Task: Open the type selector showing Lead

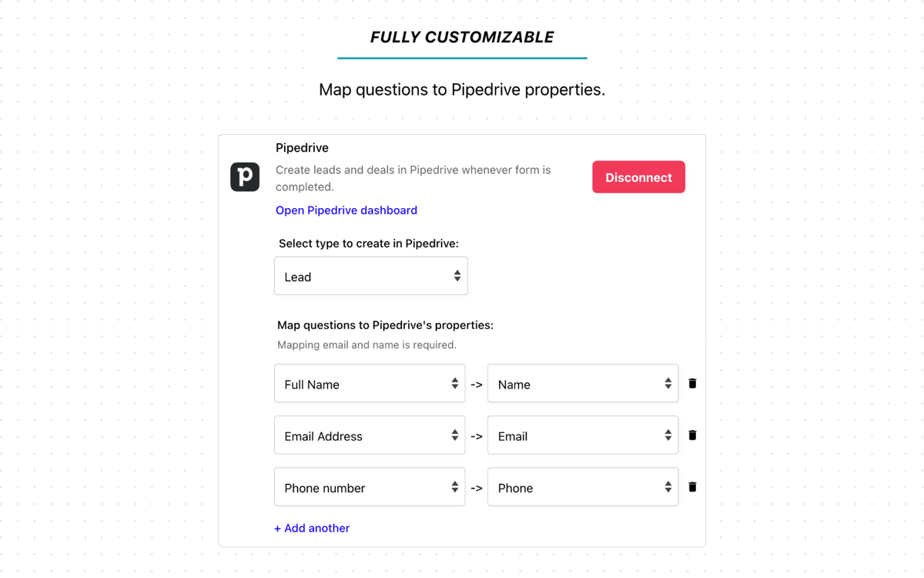Action: click(371, 275)
